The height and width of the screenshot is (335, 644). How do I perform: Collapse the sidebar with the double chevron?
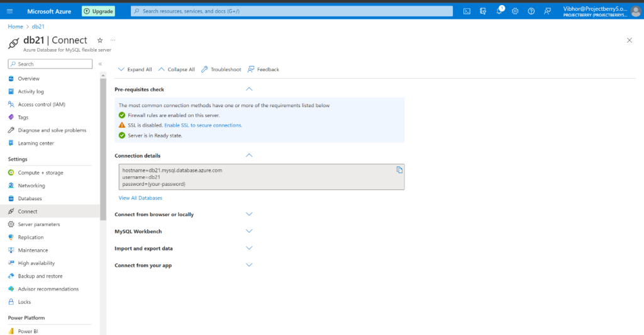100,64
